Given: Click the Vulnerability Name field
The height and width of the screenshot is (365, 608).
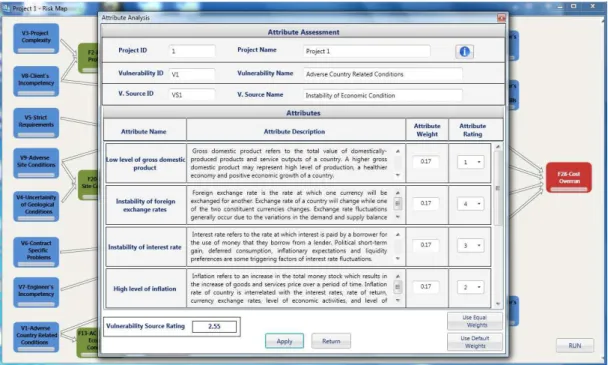Looking at the screenshot, I should (383, 74).
